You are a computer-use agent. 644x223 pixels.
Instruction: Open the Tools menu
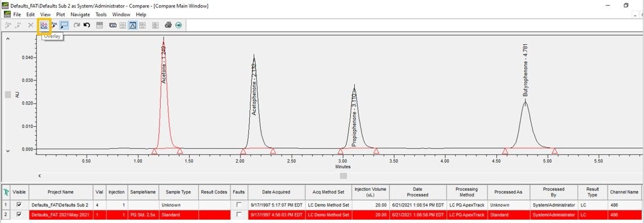[x=101, y=14]
